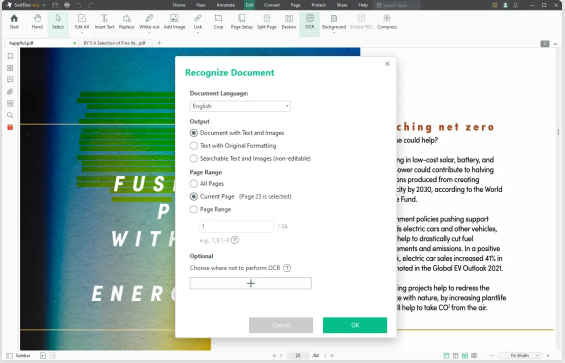The image size is (565, 363).
Task: Click the Split Page tool
Action: click(x=267, y=22)
